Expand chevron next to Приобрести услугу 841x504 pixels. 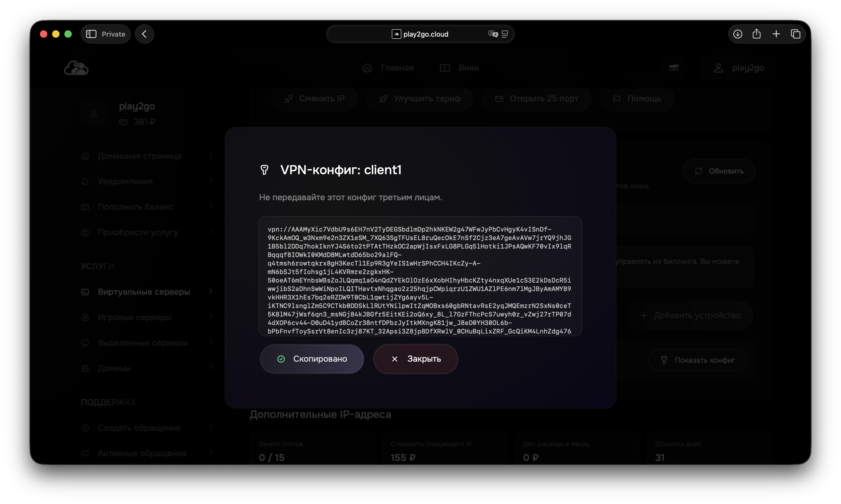[x=211, y=232]
